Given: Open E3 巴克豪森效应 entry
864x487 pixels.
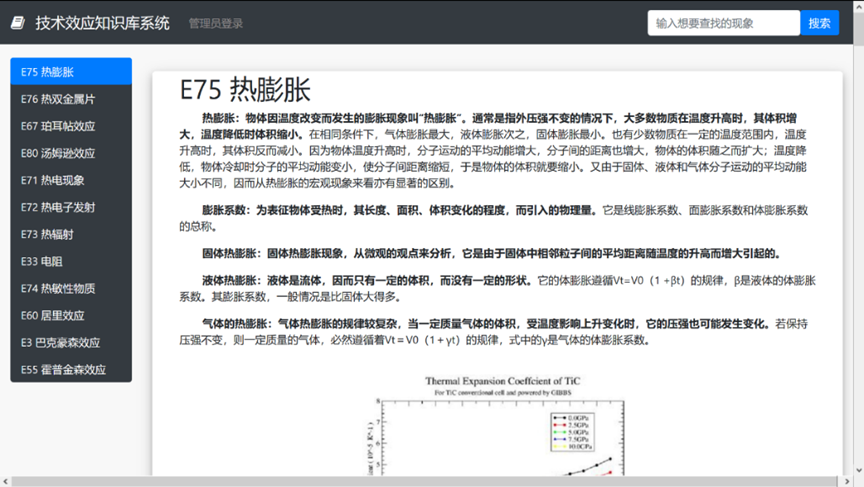Looking at the screenshot, I should (71, 342).
